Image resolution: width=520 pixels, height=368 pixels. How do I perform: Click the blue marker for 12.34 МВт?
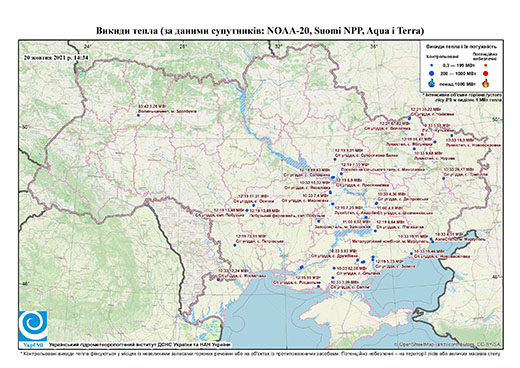tap(218, 280)
